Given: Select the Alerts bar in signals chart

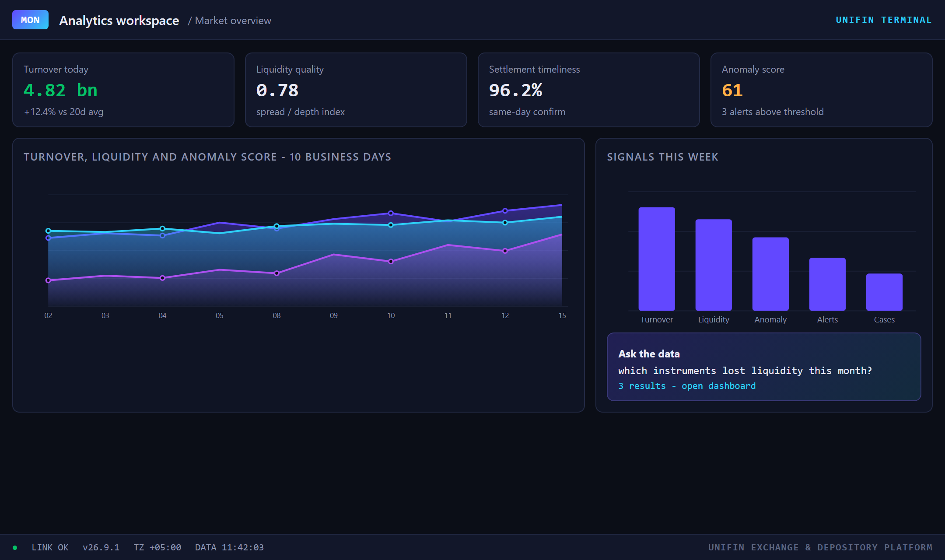Looking at the screenshot, I should coord(827,284).
